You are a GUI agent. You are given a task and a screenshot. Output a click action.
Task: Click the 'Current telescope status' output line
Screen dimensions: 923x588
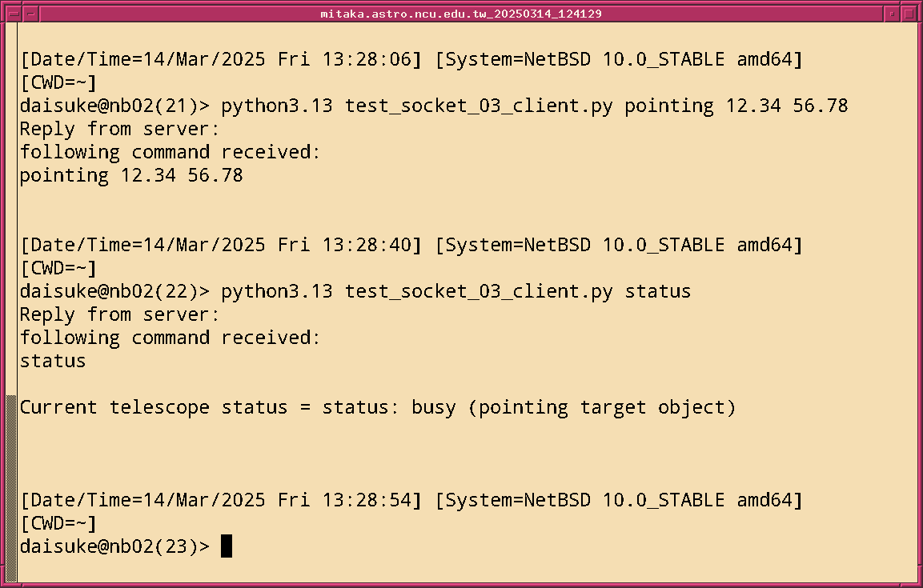377,407
